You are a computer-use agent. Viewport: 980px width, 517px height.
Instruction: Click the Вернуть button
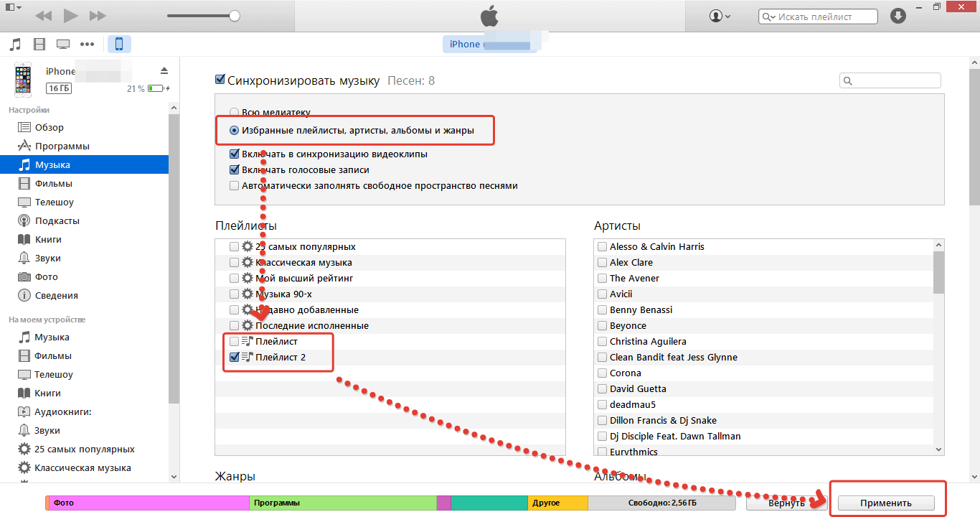(786, 503)
